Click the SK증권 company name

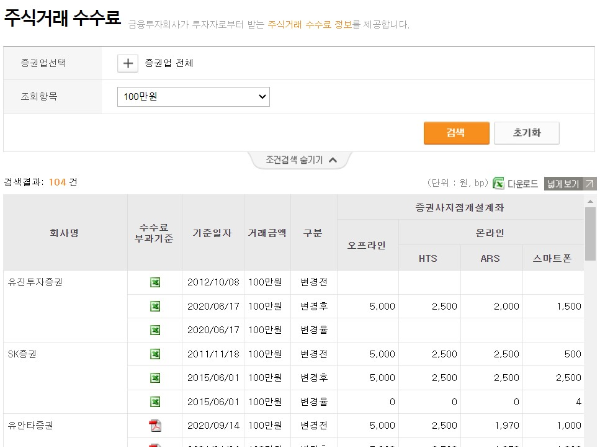pyautogui.click(x=22, y=354)
